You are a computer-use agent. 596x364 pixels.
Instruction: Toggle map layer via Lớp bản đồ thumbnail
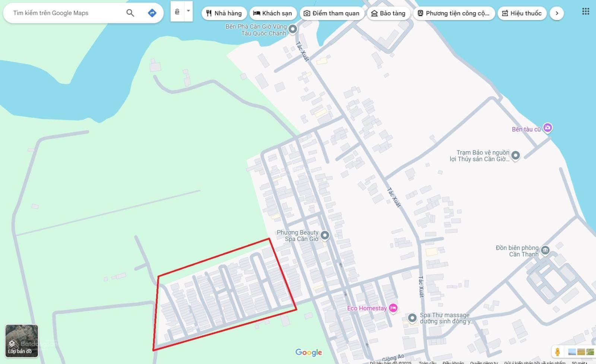[x=22, y=341]
